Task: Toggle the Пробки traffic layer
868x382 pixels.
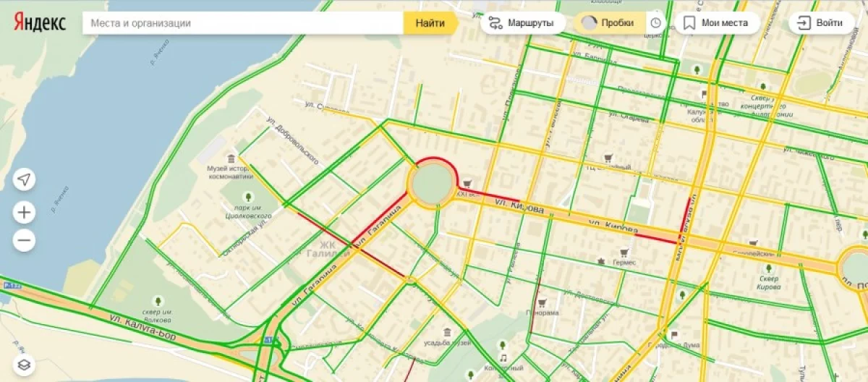Action: 609,23
